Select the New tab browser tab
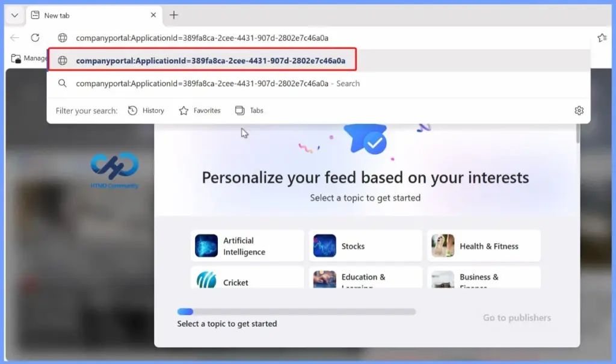Image resolution: width=616 pixels, height=364 pixels. point(94,15)
